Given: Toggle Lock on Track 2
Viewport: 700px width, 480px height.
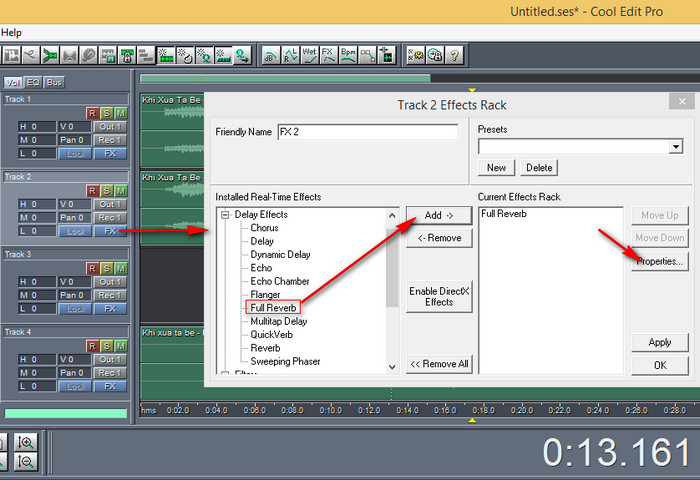Looking at the screenshot, I should 75,231.
